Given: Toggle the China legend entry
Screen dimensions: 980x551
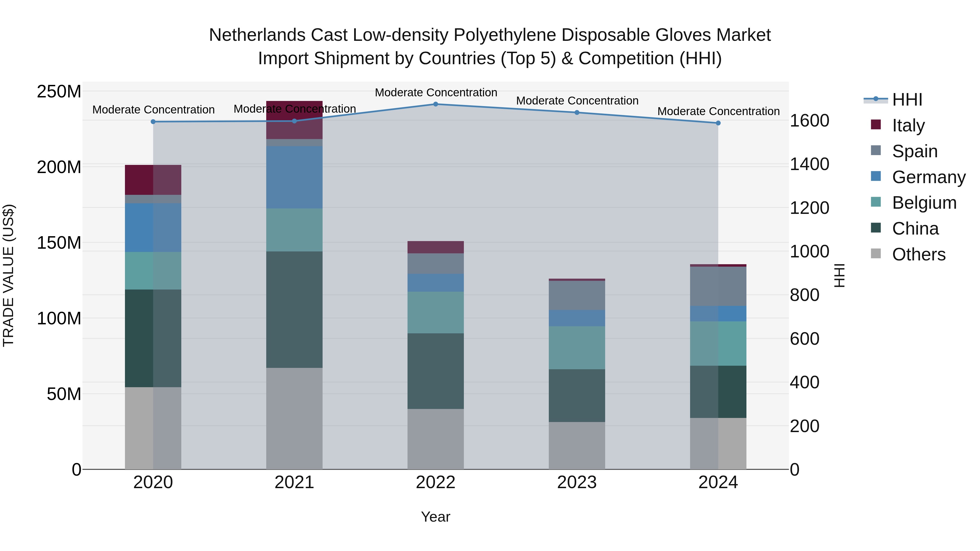Looking at the screenshot, I should point(905,229).
